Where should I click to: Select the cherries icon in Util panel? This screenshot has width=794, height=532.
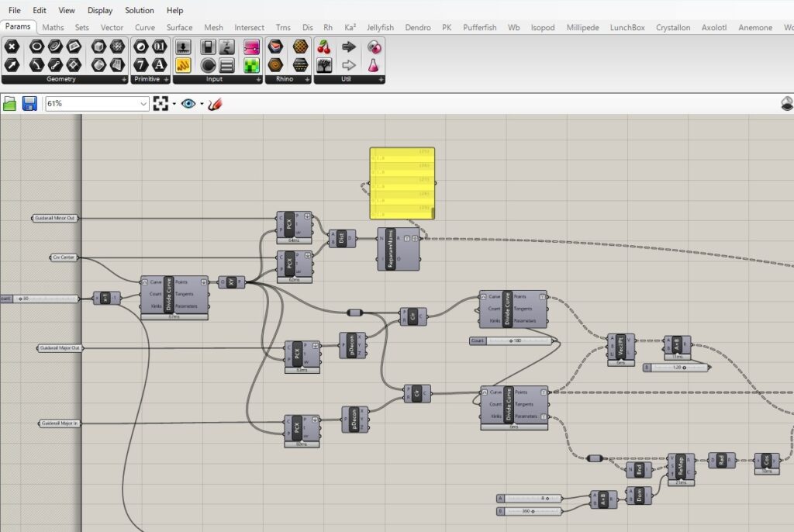pos(324,47)
